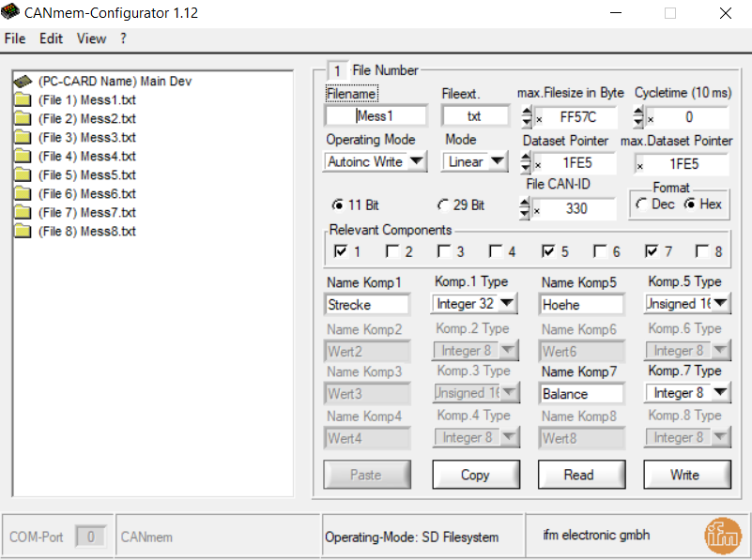Screen dimensions: 752x560
Task: Click the CANmem-Configurator title bar app icon
Action: pyautogui.click(x=10, y=11)
